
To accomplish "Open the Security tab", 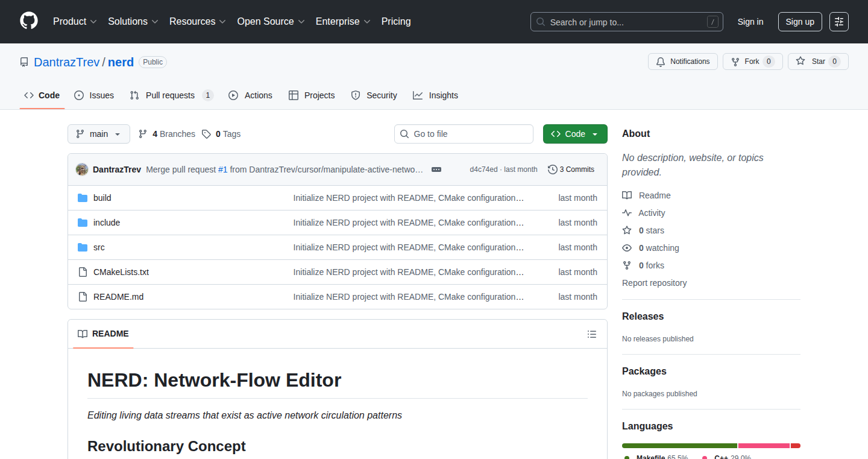I will tap(374, 95).
